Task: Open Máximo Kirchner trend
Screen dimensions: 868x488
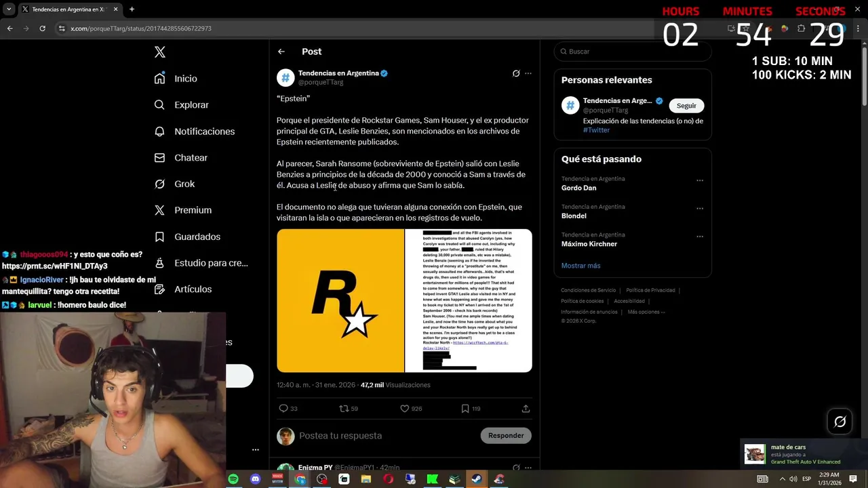Action: point(589,244)
